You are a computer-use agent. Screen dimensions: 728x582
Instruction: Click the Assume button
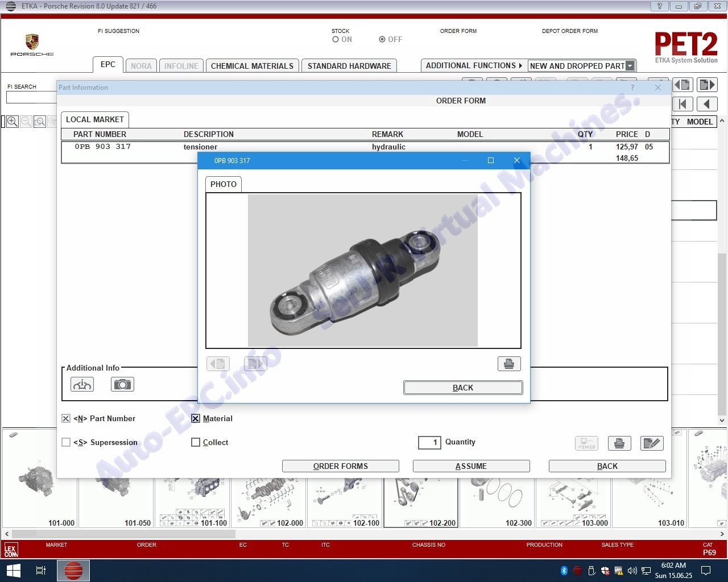pyautogui.click(x=471, y=466)
